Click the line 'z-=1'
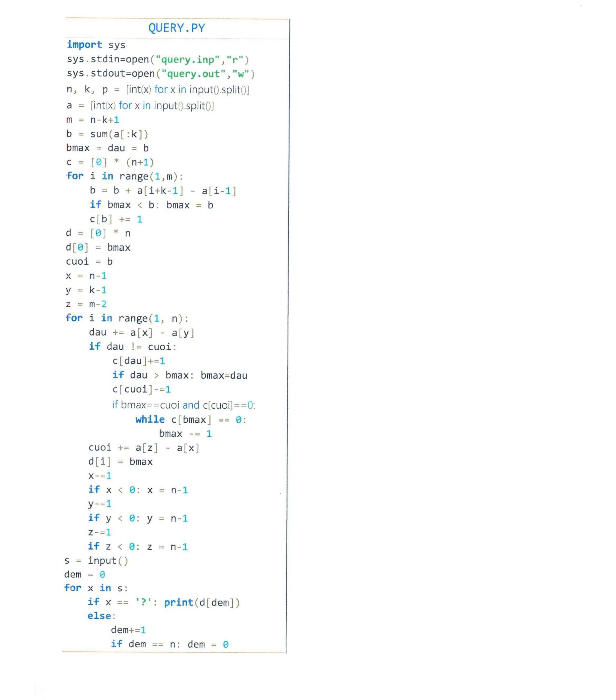 [99, 532]
